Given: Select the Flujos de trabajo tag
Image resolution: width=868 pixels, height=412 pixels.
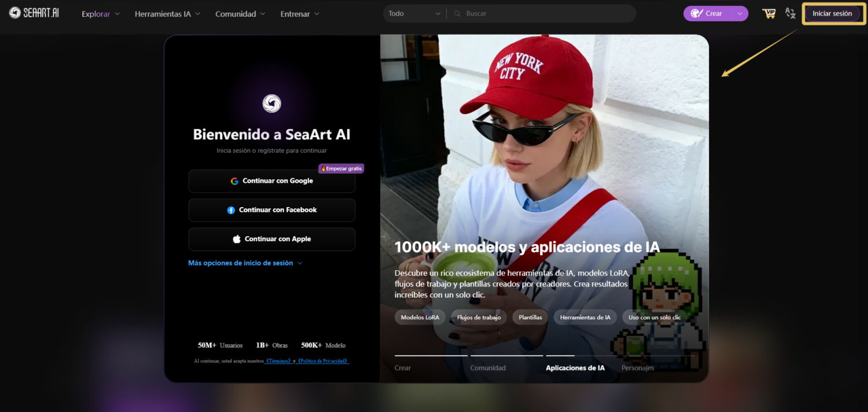Looking at the screenshot, I should [x=479, y=317].
